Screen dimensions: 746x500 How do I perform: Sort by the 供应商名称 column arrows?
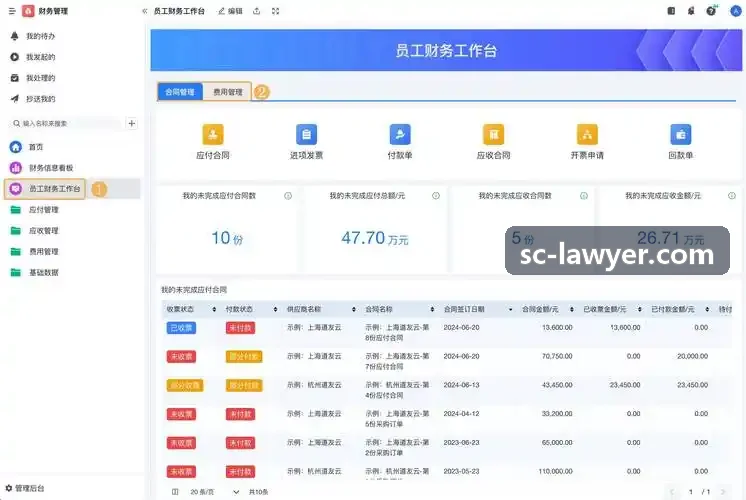pos(353,309)
